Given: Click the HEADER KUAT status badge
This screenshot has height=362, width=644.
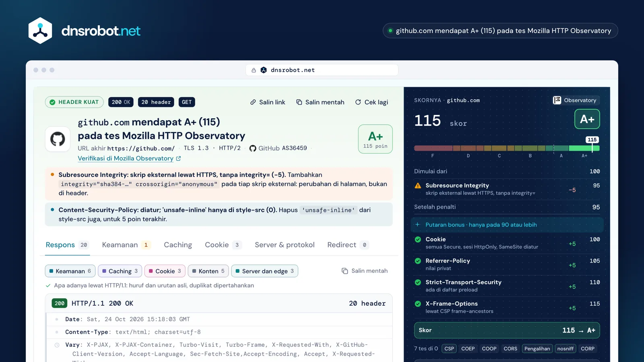Looking at the screenshot, I should click(74, 102).
